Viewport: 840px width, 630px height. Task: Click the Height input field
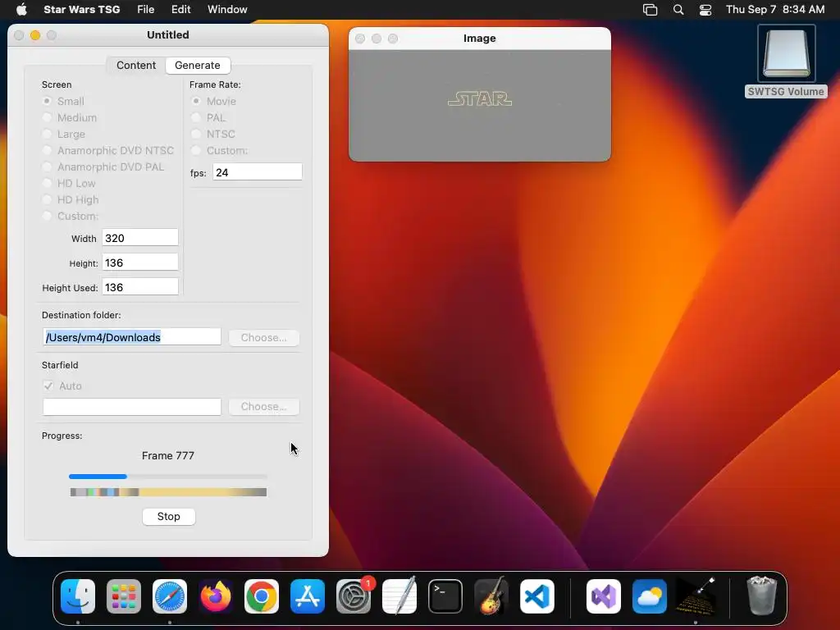[x=140, y=262]
